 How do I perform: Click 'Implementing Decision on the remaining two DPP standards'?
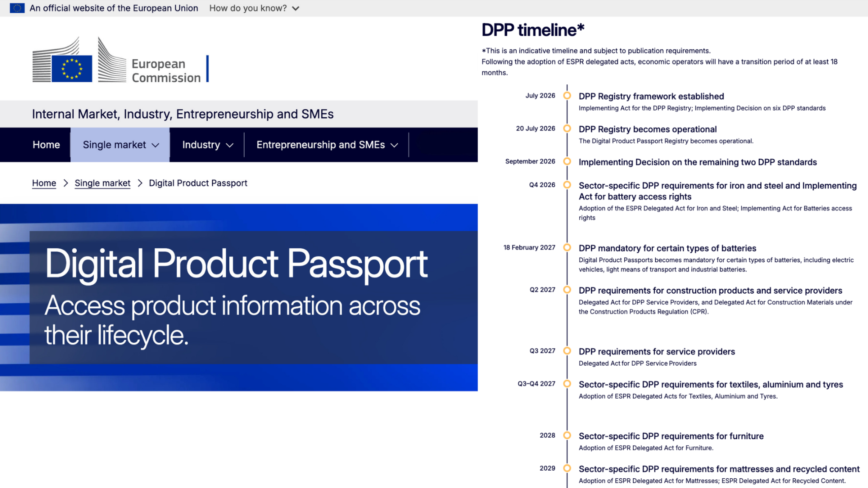(698, 162)
